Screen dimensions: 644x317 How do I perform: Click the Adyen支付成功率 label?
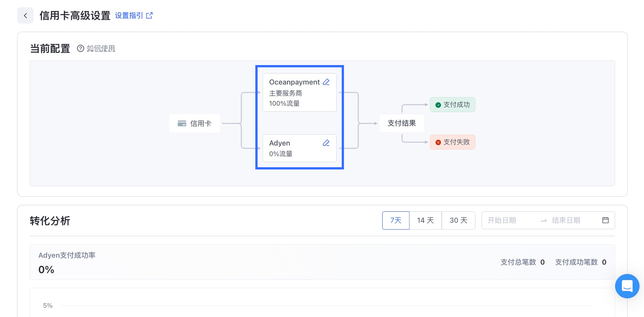tap(67, 255)
